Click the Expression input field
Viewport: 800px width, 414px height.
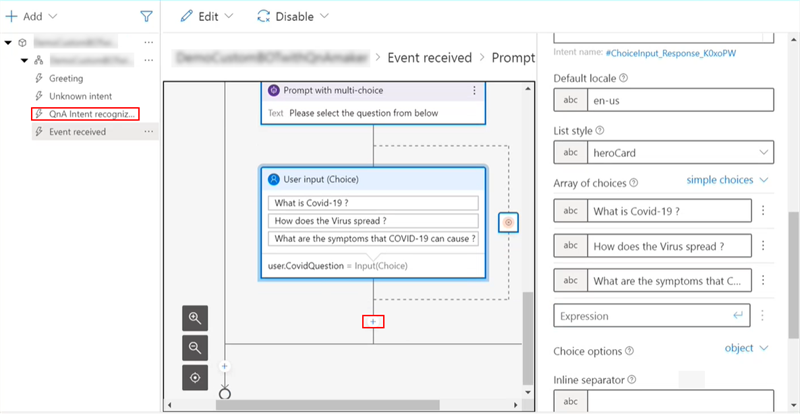652,315
